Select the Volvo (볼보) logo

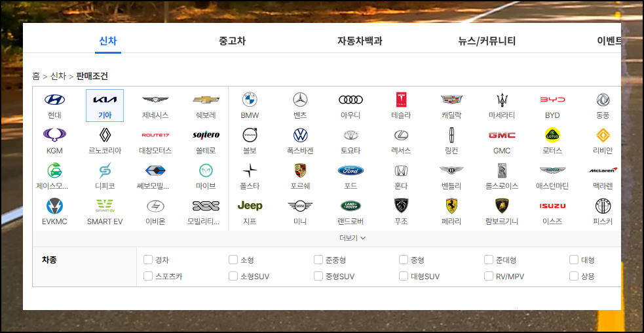click(250, 135)
